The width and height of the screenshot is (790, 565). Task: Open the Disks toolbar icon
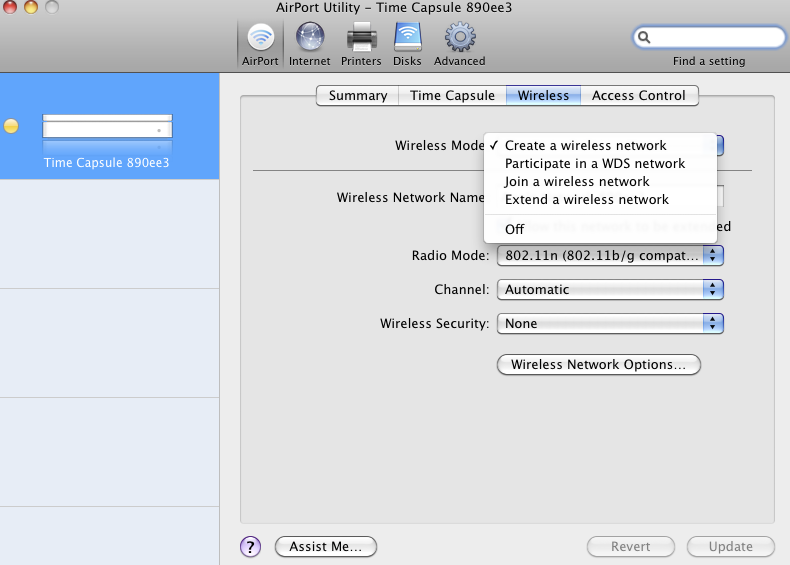click(407, 37)
